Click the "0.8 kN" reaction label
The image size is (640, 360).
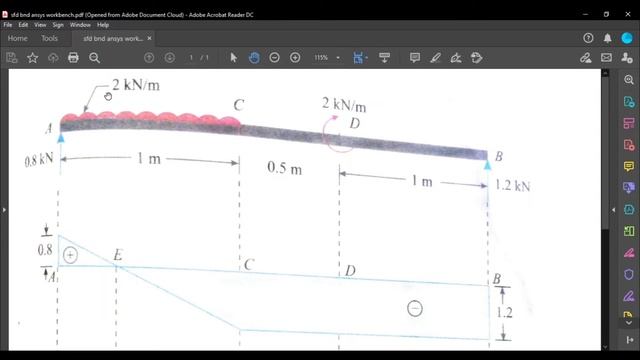[39, 160]
